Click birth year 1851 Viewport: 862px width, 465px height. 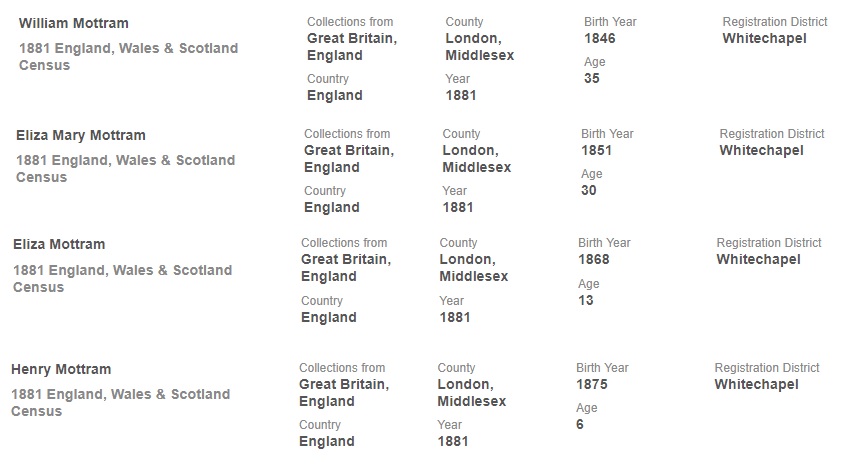coord(596,151)
